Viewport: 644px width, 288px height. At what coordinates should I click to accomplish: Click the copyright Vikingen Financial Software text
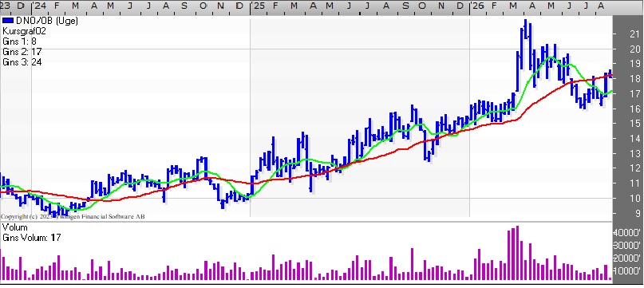click(x=73, y=216)
